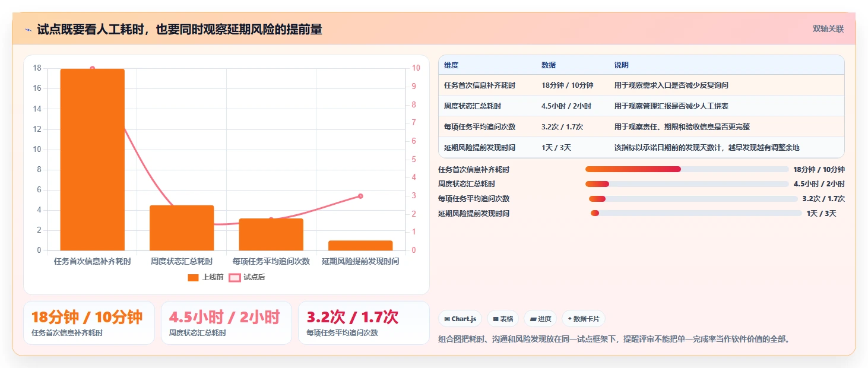Click the pink line point at value 10
Image resolution: width=868 pixels, height=368 pixels.
[92, 69]
